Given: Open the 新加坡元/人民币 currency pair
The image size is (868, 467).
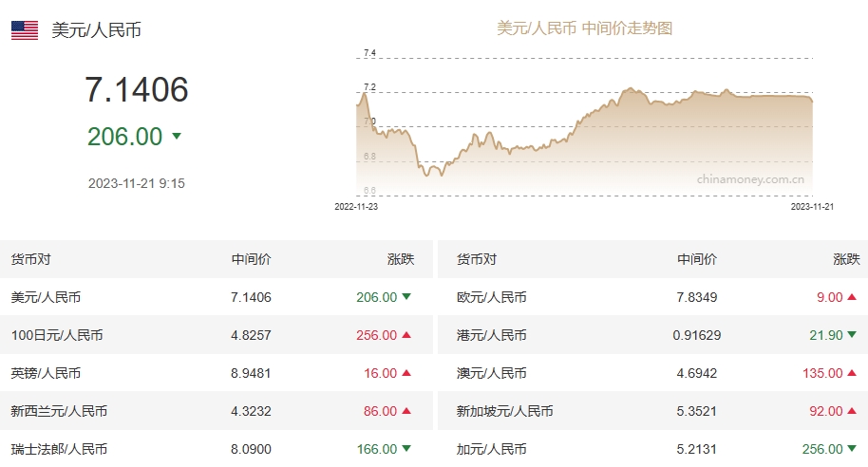Looking at the screenshot, I should coord(505,411).
